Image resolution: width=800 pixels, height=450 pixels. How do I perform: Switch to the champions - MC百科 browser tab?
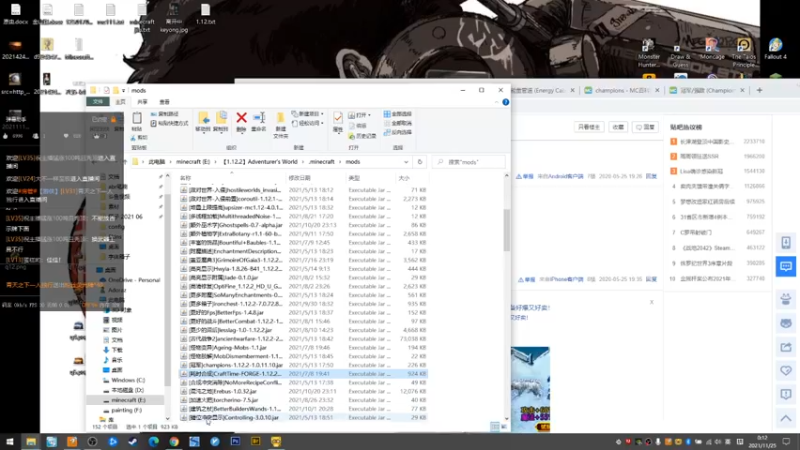[622, 90]
